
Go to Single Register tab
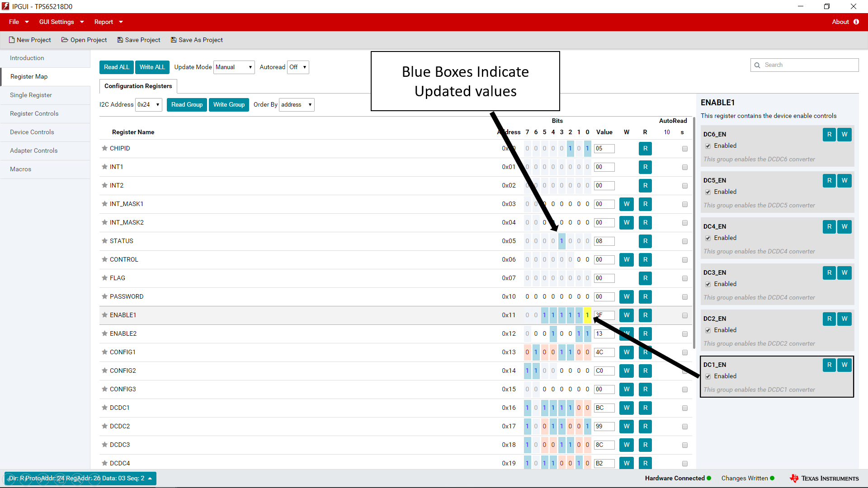click(x=31, y=95)
